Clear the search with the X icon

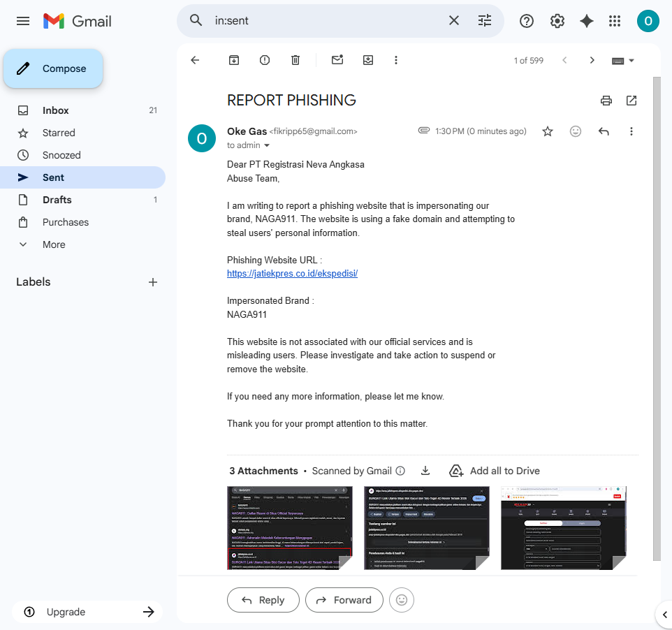pos(454,20)
